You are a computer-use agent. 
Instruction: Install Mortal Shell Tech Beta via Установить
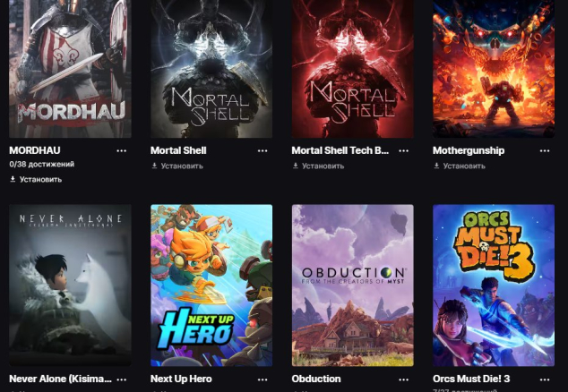coord(318,166)
